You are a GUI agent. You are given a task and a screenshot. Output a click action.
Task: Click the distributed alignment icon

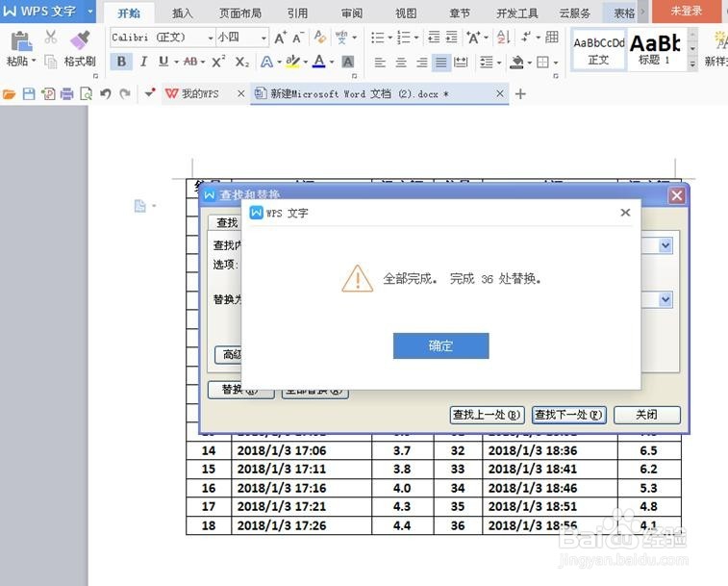pos(461,62)
